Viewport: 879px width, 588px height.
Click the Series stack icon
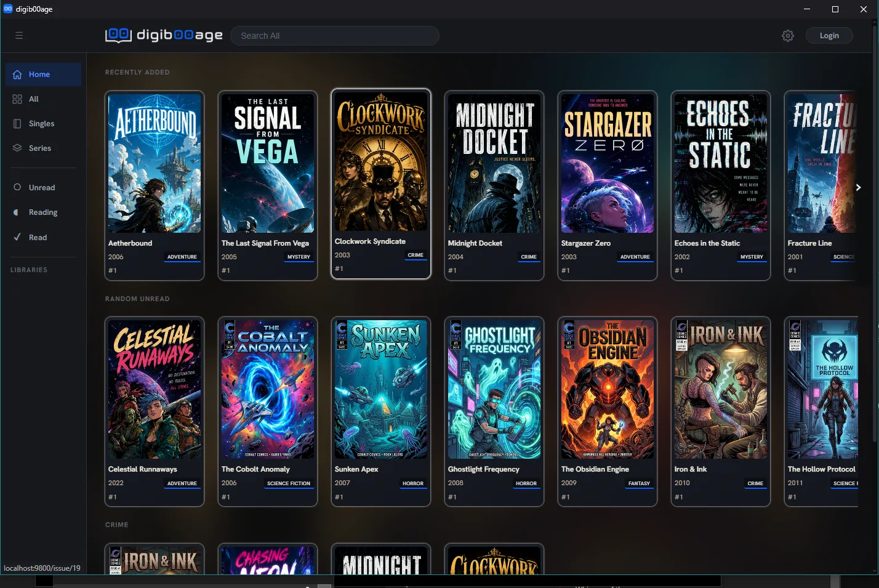coord(17,148)
